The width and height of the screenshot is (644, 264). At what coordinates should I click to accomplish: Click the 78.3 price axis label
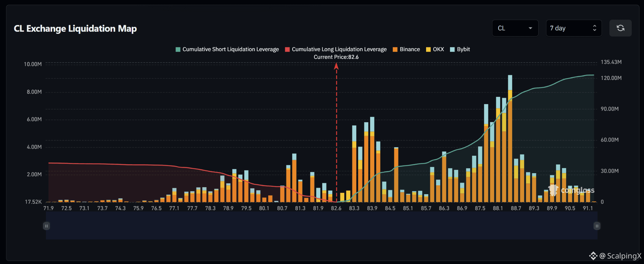click(x=210, y=208)
